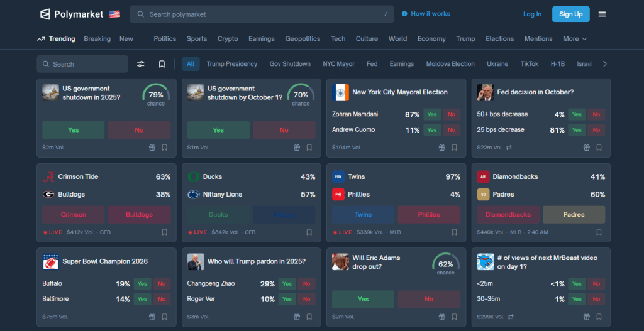The width and height of the screenshot is (644, 331).
Task: Click the 62% chance gauge
Action: [x=446, y=264]
